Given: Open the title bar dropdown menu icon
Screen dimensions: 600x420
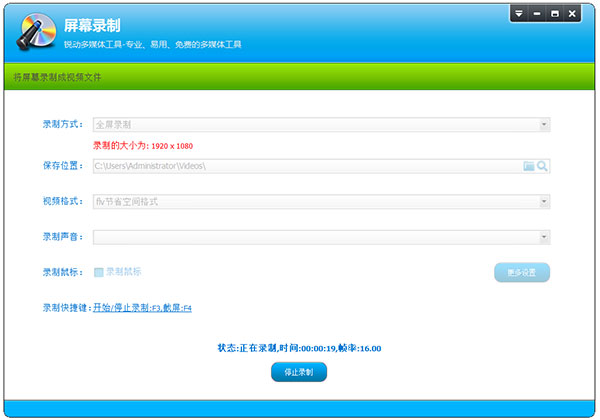Looking at the screenshot, I should tap(519, 14).
